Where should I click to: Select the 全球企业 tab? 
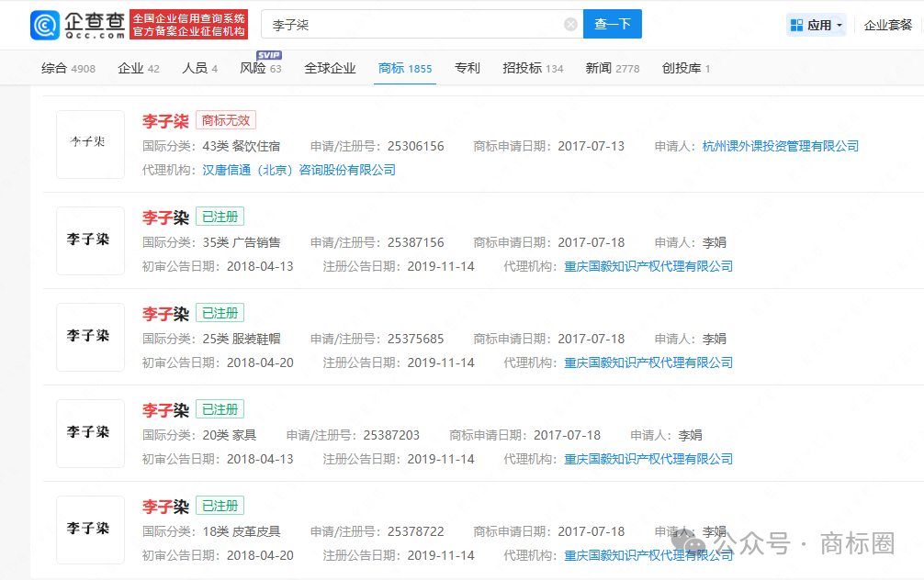coord(330,69)
